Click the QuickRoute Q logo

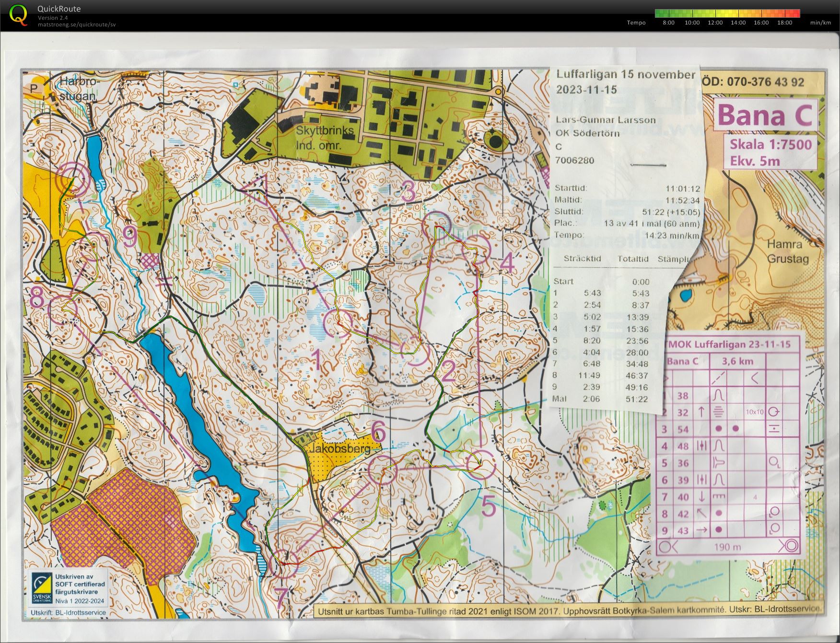tap(19, 14)
